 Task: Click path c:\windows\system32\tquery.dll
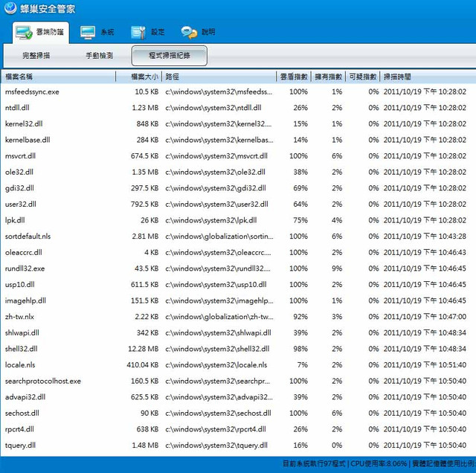pos(216,445)
